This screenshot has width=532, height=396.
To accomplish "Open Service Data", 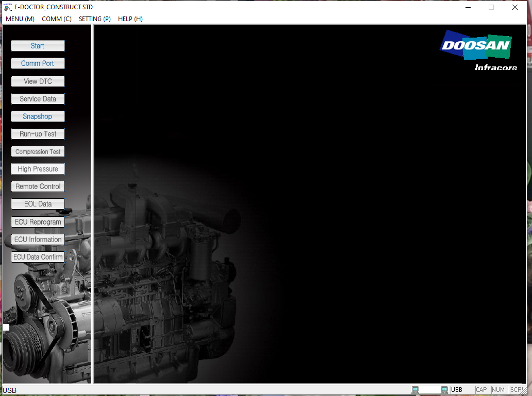I will [38, 99].
